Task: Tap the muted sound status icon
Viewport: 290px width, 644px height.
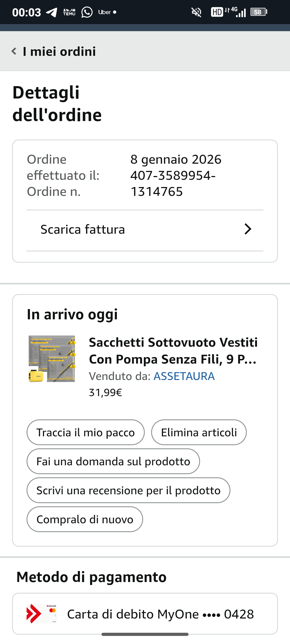Action: (196, 12)
